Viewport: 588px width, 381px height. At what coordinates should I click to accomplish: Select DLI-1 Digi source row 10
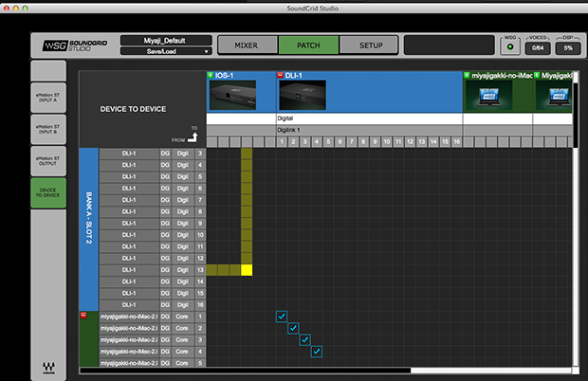[x=153, y=235]
